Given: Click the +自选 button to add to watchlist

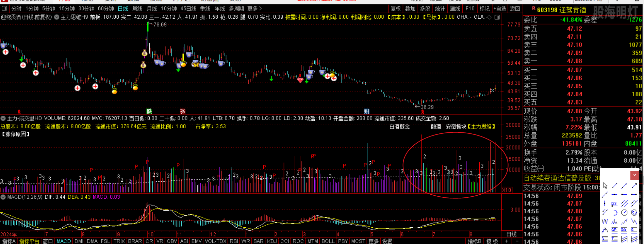Looking at the screenshot, I should click(x=500, y=9).
